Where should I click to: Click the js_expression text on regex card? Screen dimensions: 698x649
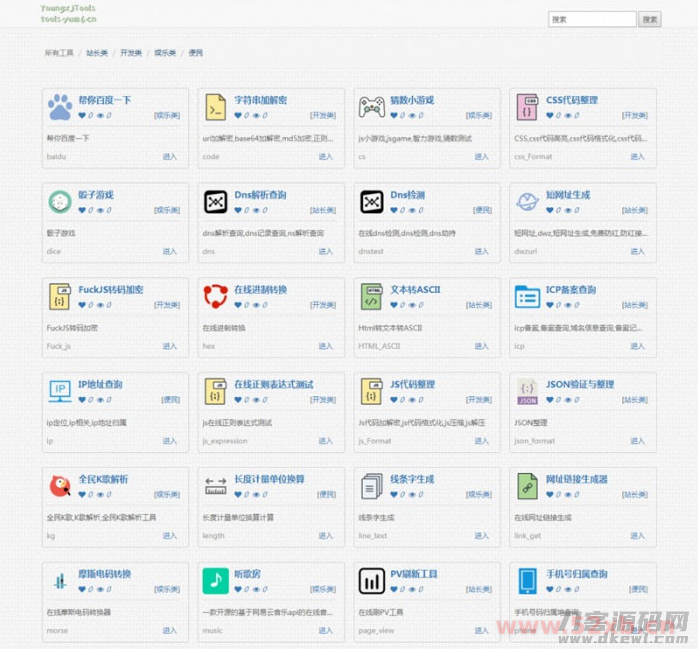click(225, 441)
